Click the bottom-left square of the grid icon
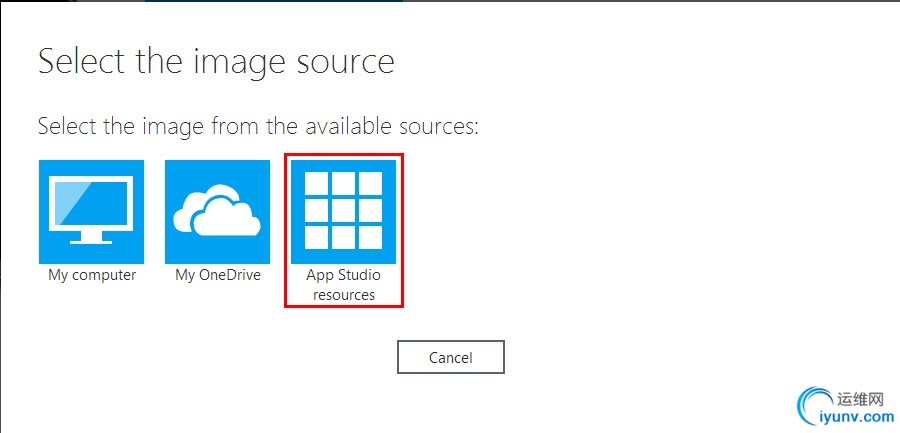This screenshot has height=433, width=900. click(x=317, y=237)
